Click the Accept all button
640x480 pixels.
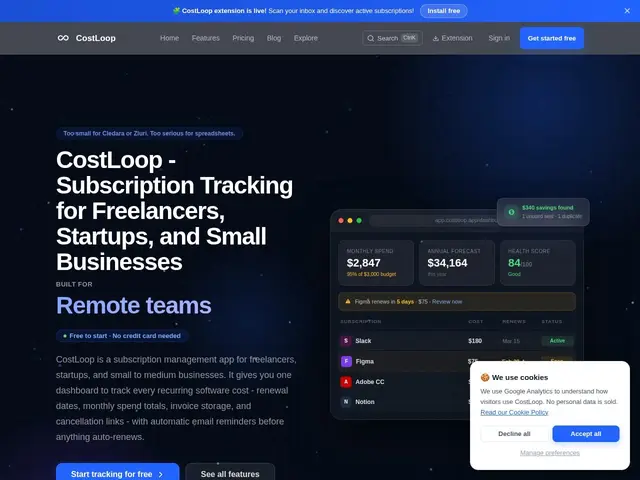(x=586, y=433)
